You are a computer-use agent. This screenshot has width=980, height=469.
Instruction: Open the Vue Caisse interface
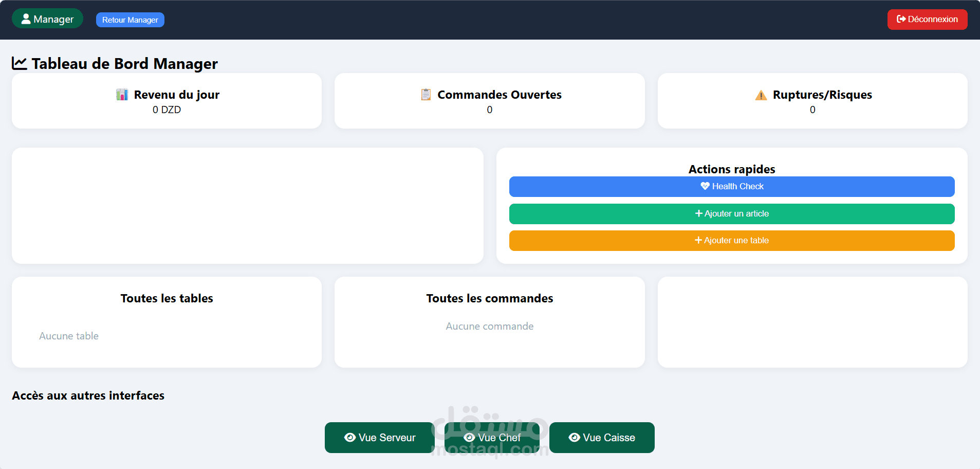click(x=602, y=438)
